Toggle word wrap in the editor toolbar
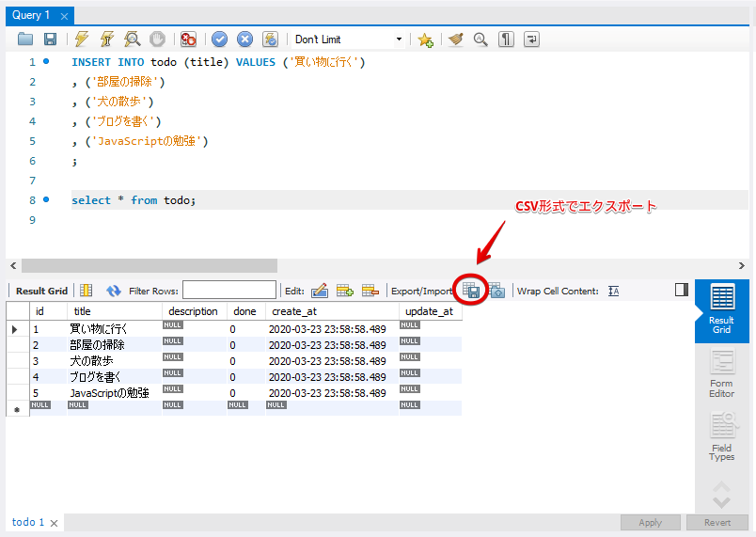 click(x=531, y=39)
